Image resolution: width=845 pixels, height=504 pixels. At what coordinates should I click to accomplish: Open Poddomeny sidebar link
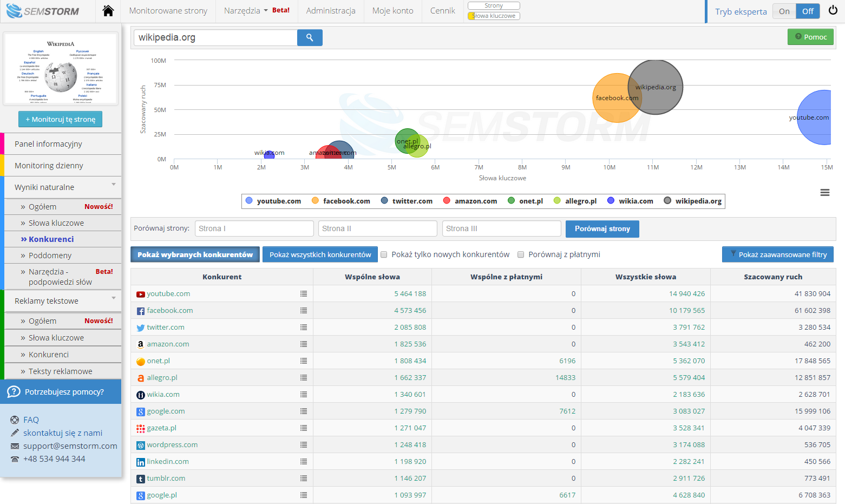click(63, 256)
